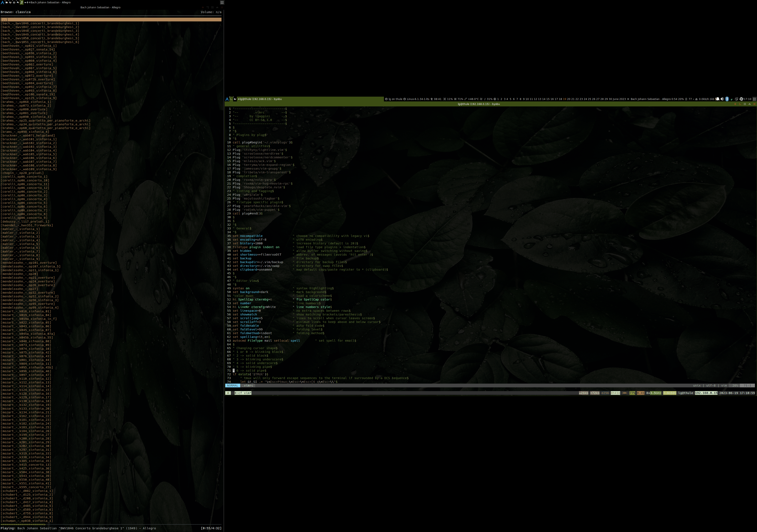Click the Arch Linux logo launcher
This screenshot has width=757, height=532.
pyautogui.click(x=2, y=2)
